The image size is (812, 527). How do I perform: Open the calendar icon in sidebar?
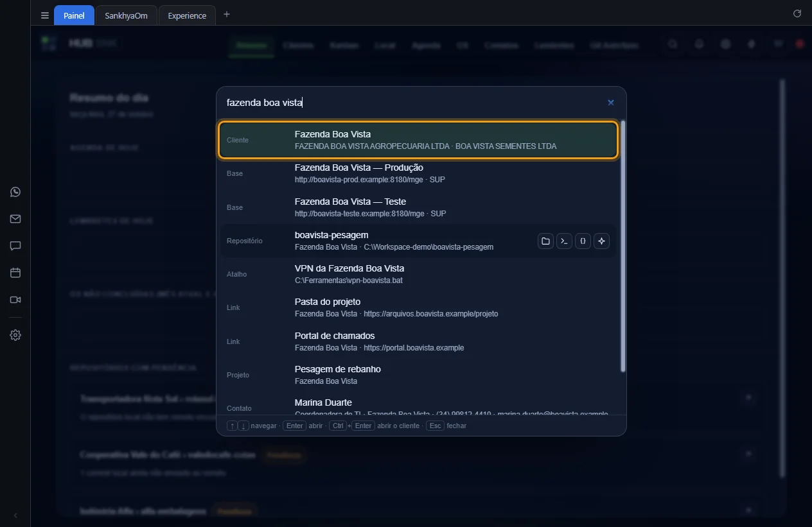[x=15, y=273]
